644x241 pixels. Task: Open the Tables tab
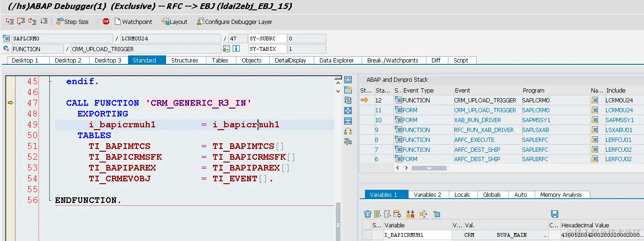click(x=220, y=60)
